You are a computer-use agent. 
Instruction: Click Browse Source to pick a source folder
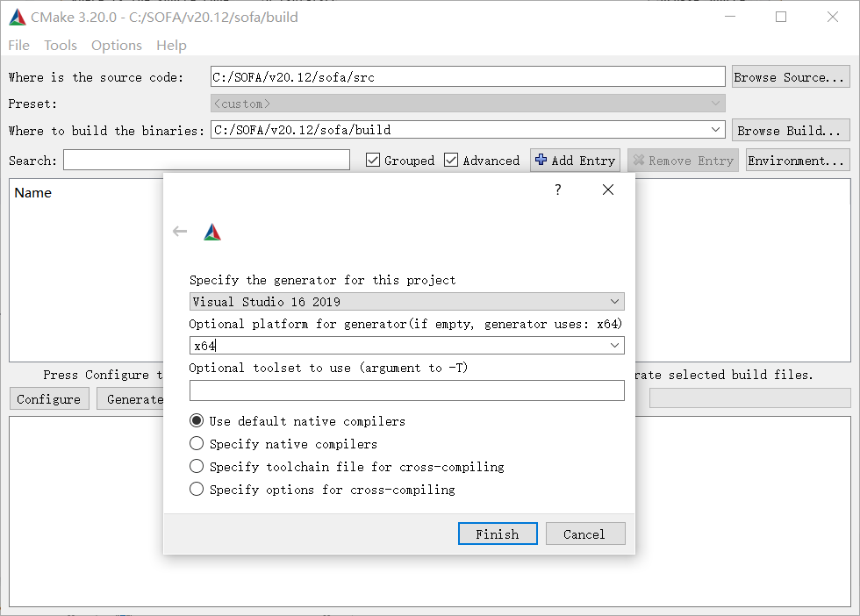(x=790, y=75)
